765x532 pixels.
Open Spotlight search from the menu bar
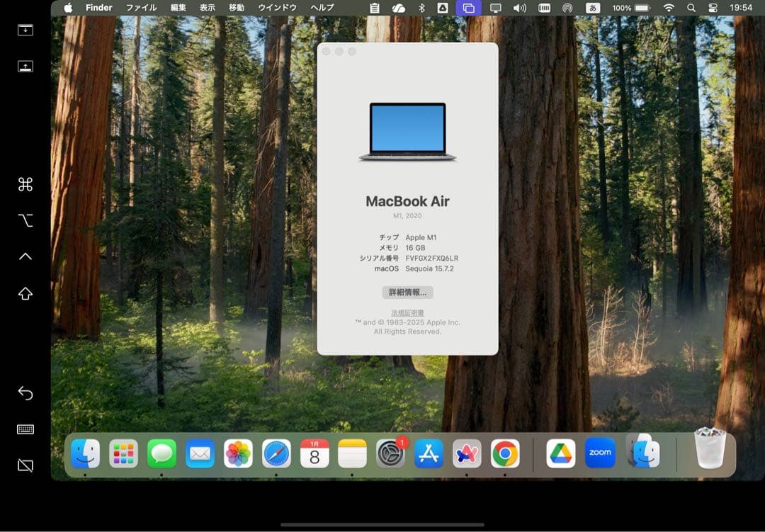tap(690, 8)
